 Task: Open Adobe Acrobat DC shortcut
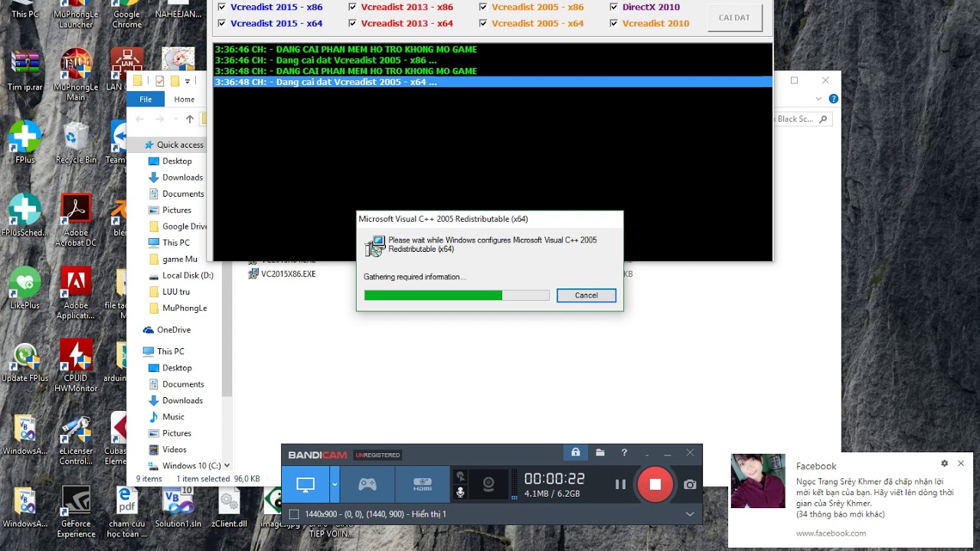click(76, 220)
